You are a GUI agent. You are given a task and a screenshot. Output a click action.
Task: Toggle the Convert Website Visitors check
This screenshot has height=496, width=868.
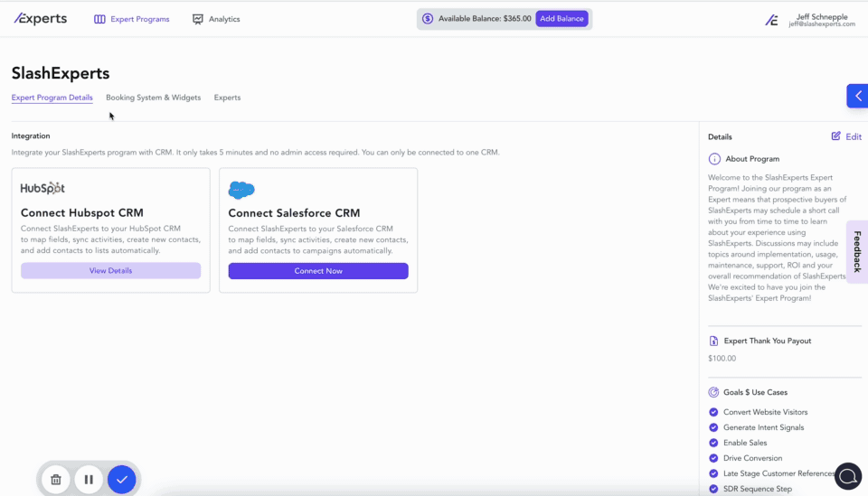713,412
